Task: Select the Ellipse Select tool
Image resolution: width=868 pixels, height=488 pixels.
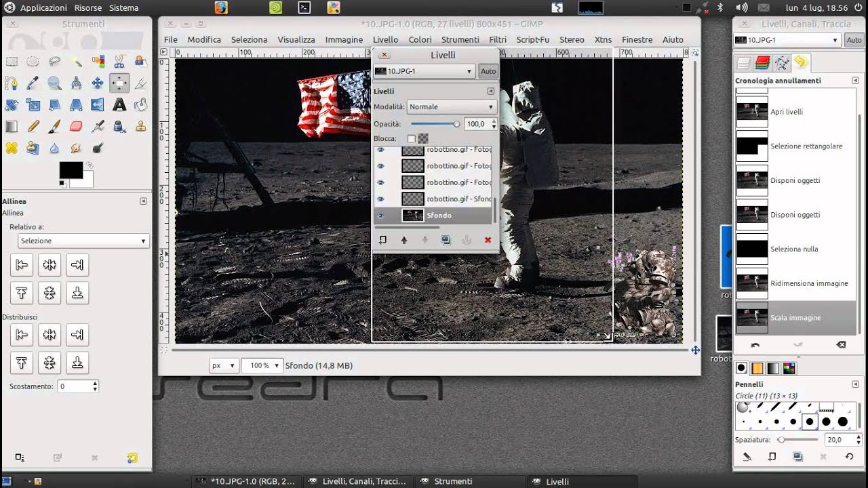Action: tap(33, 62)
